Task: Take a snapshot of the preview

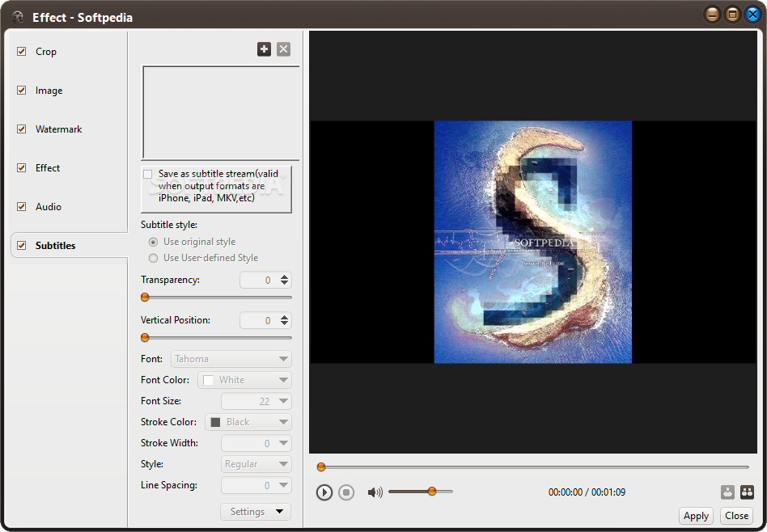Action: 728,492
